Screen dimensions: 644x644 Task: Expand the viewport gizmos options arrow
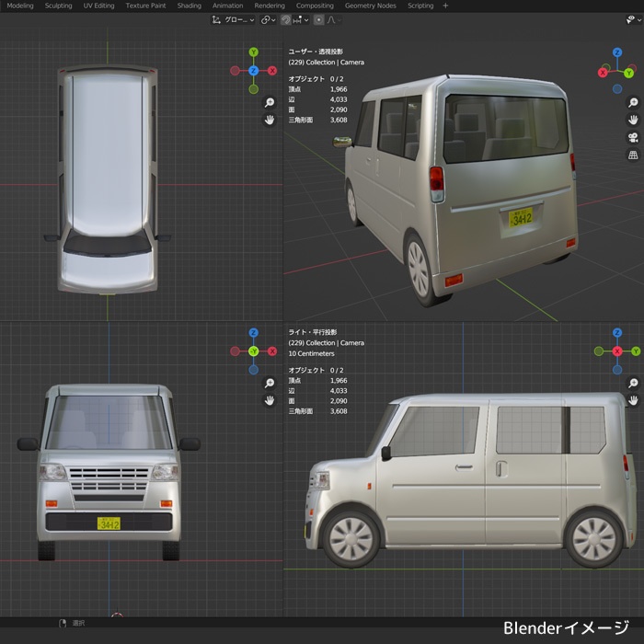[639, 19]
